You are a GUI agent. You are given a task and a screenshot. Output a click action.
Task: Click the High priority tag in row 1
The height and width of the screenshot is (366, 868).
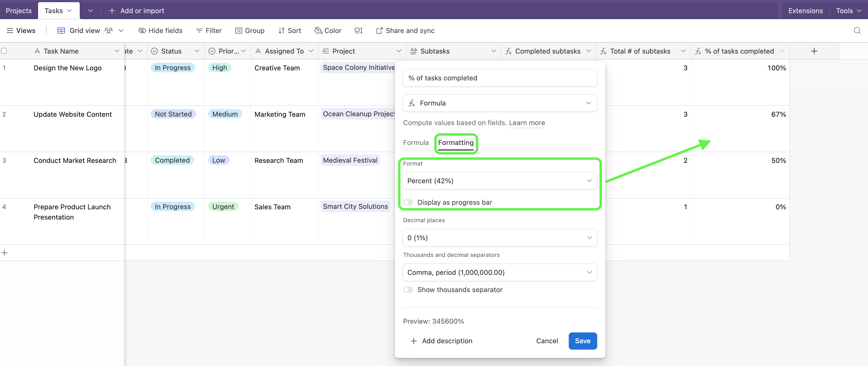[219, 68]
